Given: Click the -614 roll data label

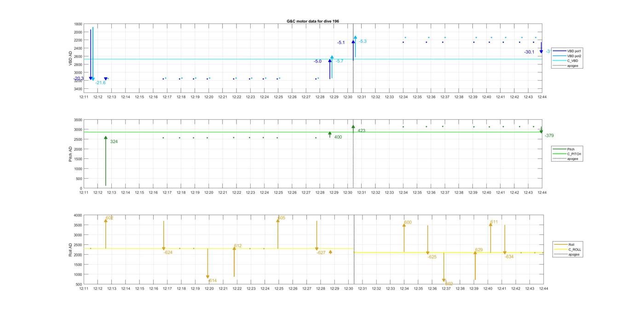Looking at the screenshot, I should tap(212, 280).
